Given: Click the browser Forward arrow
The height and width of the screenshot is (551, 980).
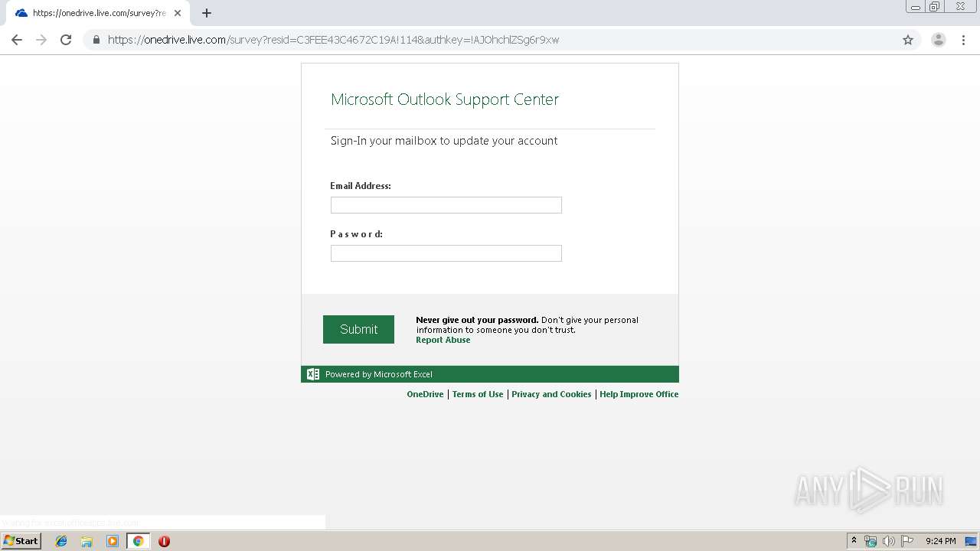Looking at the screenshot, I should click(x=41, y=40).
